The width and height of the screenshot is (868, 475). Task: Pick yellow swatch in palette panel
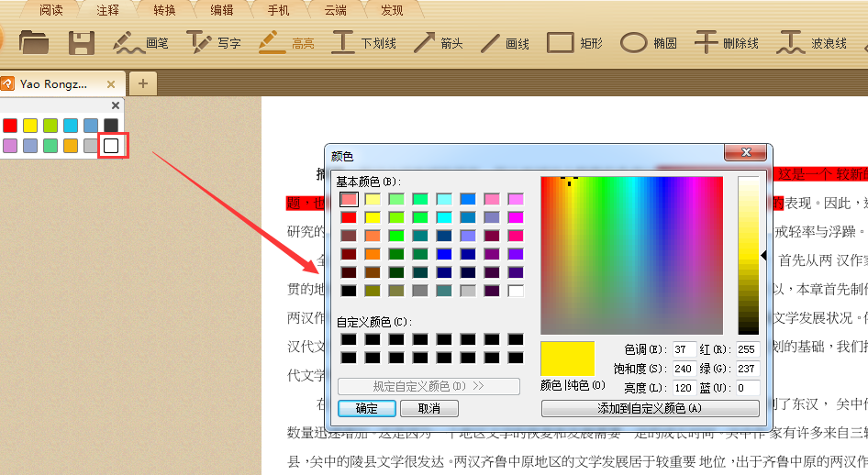(30, 126)
